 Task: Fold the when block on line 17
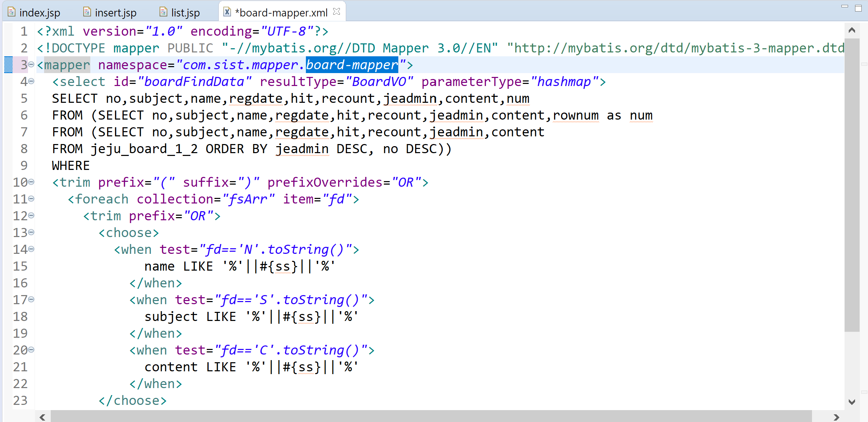tap(31, 299)
